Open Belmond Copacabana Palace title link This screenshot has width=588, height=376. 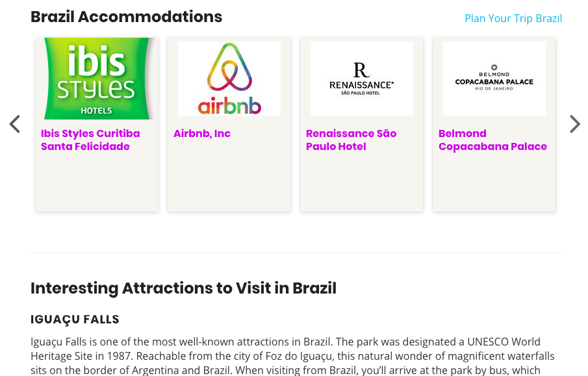point(492,140)
